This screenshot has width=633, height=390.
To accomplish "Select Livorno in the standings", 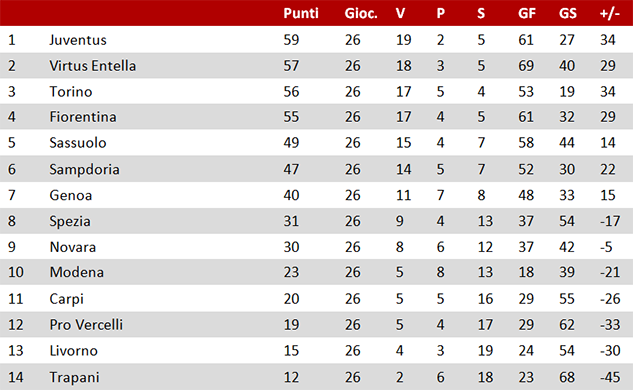I will 73,351.
